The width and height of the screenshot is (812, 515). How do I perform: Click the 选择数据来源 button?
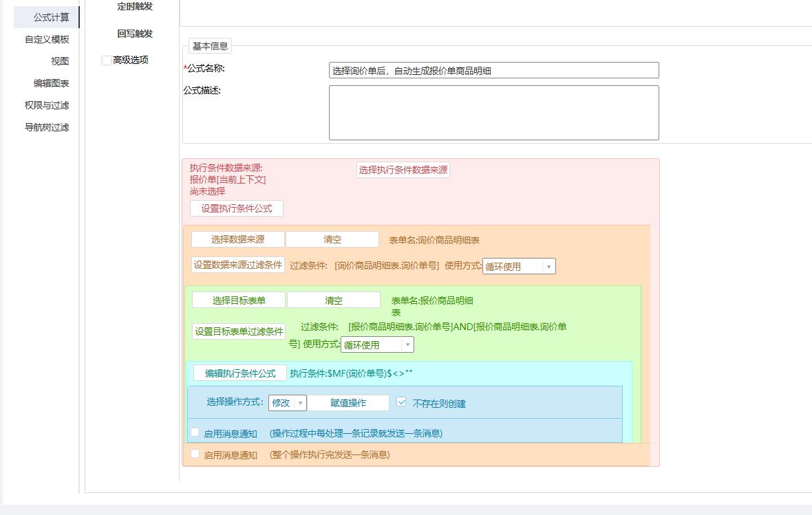click(237, 239)
